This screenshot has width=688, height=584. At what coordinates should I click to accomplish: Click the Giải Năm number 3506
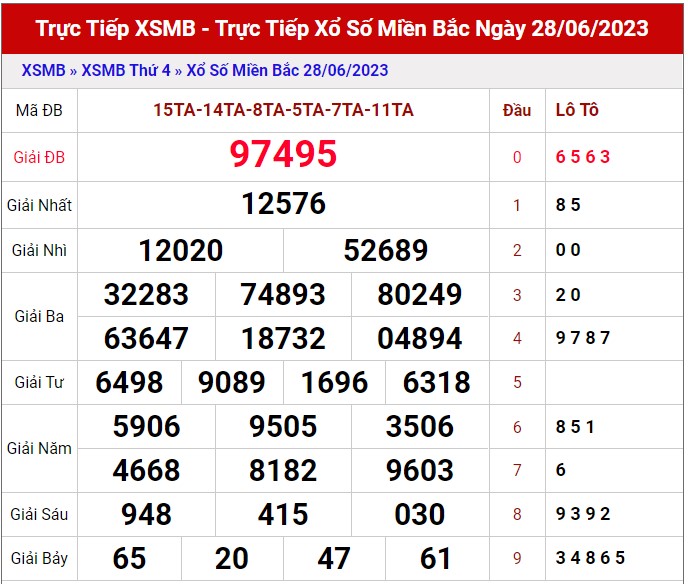pos(420,427)
